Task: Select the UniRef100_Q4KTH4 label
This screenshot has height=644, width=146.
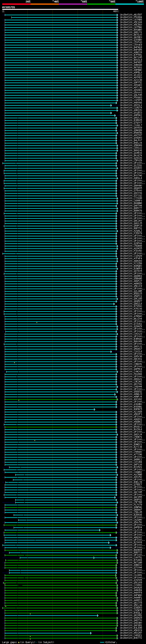Action: (131, 206)
